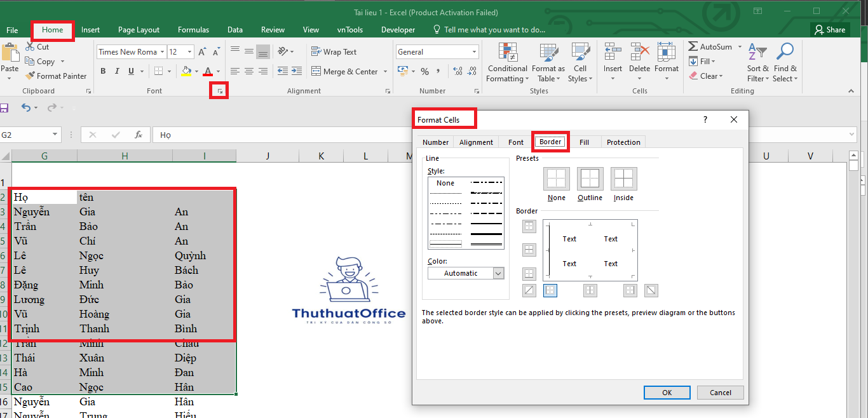Click the Decrease Indent icon
The width and height of the screenshot is (868, 418).
coord(283,71)
